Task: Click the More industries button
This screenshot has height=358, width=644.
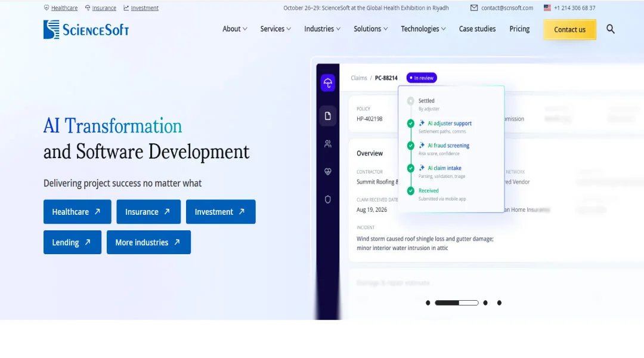Action: coord(148,242)
